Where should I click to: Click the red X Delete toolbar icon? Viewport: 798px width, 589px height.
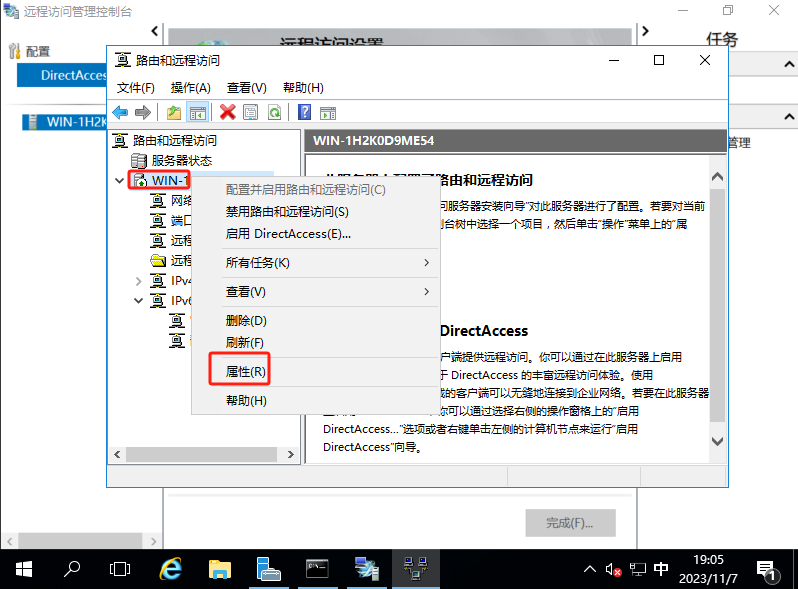click(227, 113)
